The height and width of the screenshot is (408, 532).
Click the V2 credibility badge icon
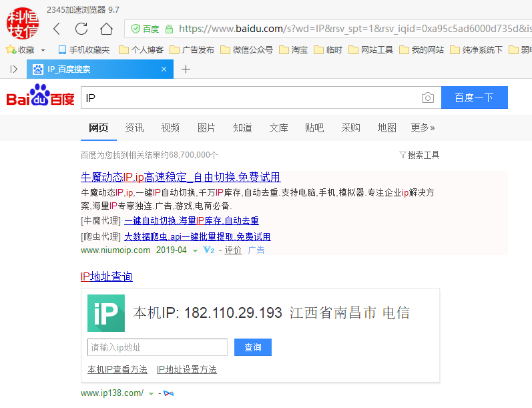click(x=209, y=250)
